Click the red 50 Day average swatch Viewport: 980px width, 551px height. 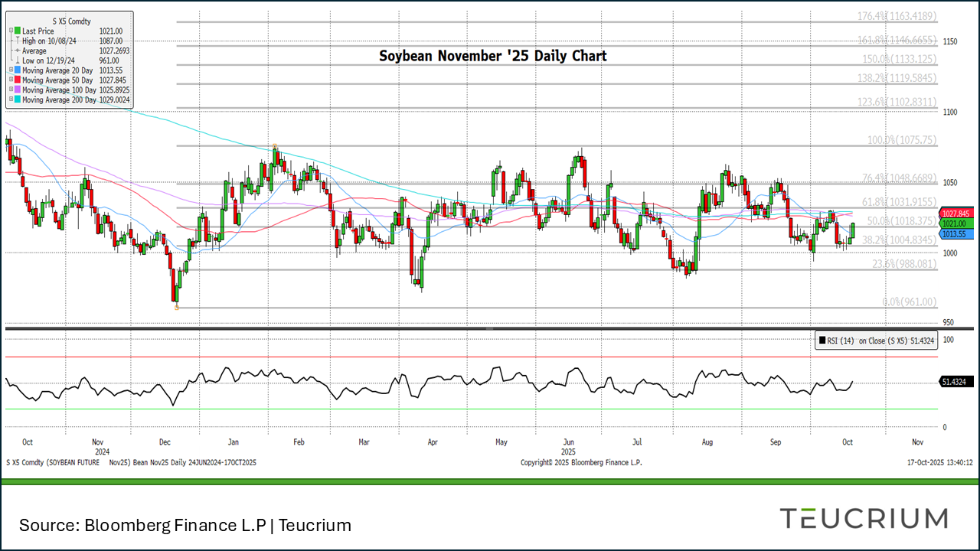pyautogui.click(x=18, y=80)
